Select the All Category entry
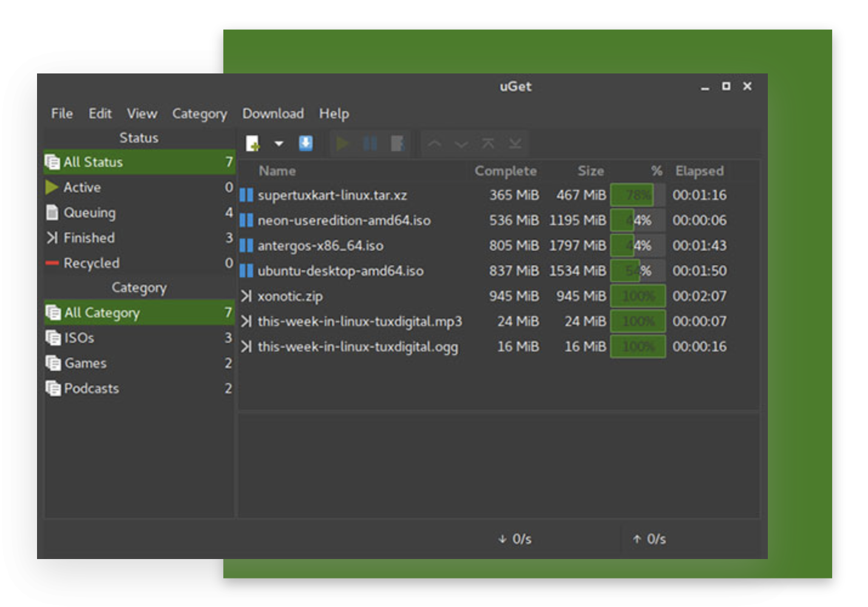The width and height of the screenshot is (868, 607). [x=140, y=313]
